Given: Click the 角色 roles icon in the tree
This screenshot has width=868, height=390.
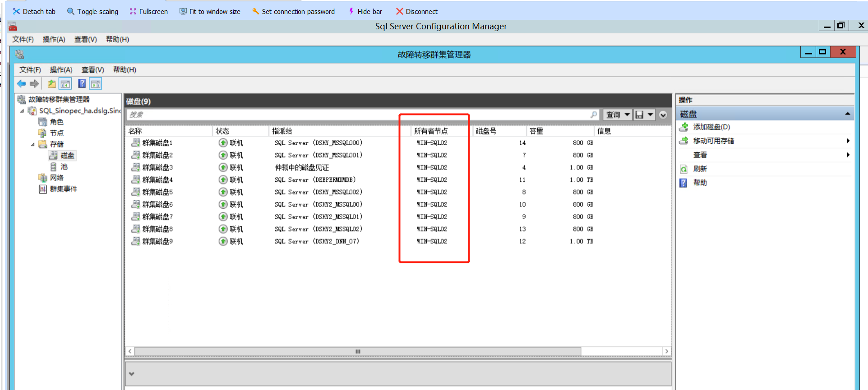Looking at the screenshot, I should pos(43,122).
